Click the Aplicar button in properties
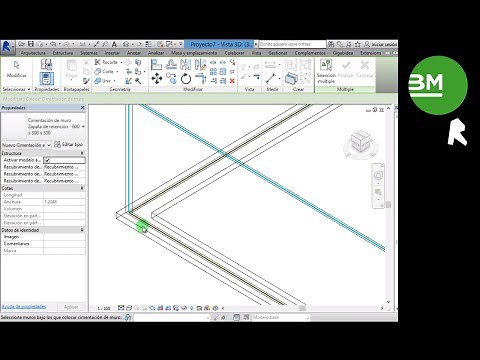This screenshot has width=480, height=360. [x=71, y=307]
